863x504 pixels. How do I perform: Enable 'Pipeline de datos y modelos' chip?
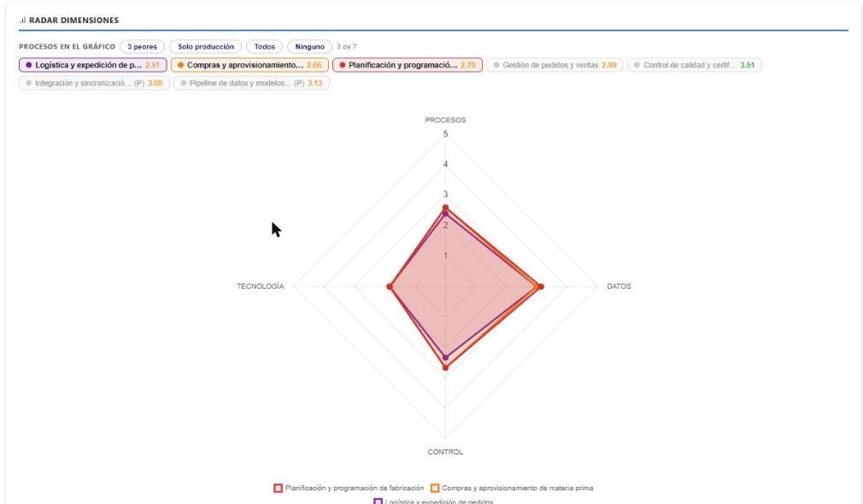click(251, 83)
